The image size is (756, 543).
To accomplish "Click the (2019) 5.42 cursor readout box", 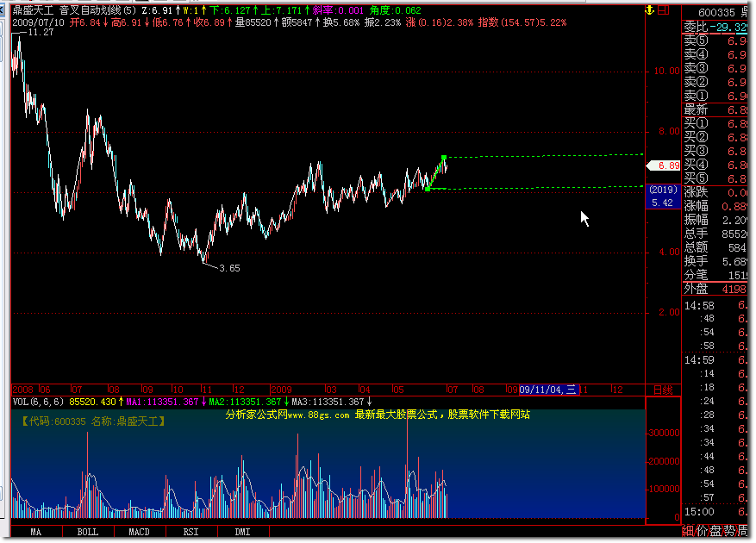I will [x=663, y=197].
